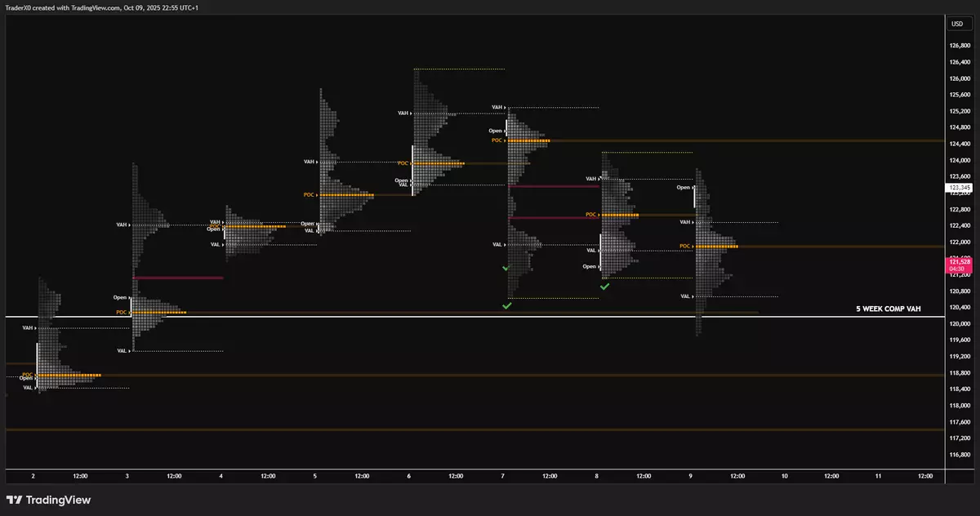Open the USD currency selector
Screen dimensions: 980x516
coord(957,24)
